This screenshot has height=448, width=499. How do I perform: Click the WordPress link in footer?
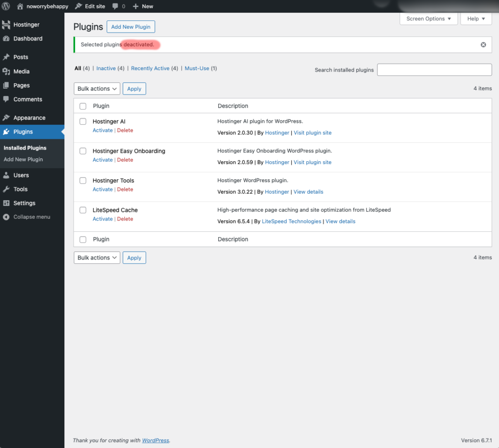(155, 440)
